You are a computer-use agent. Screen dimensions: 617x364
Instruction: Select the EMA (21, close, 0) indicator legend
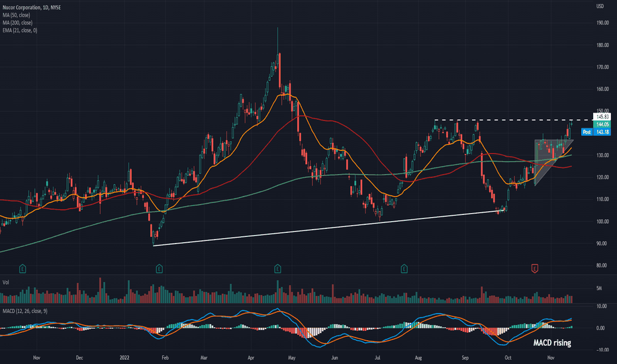click(x=20, y=30)
